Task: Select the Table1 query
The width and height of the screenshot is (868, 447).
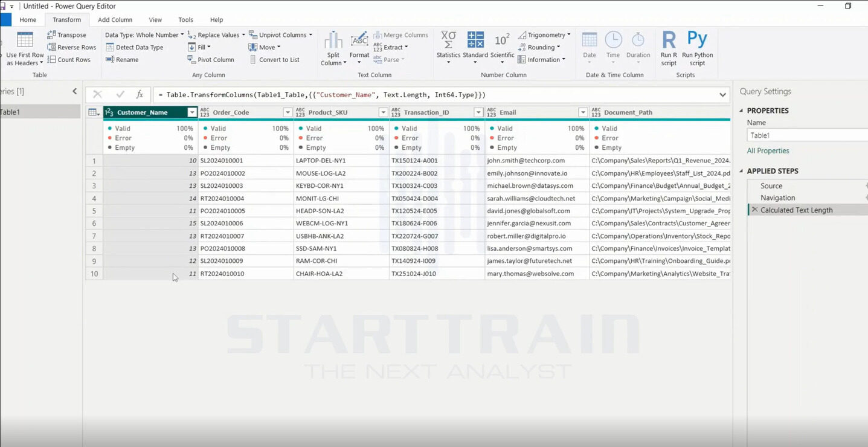Action: coord(40,112)
